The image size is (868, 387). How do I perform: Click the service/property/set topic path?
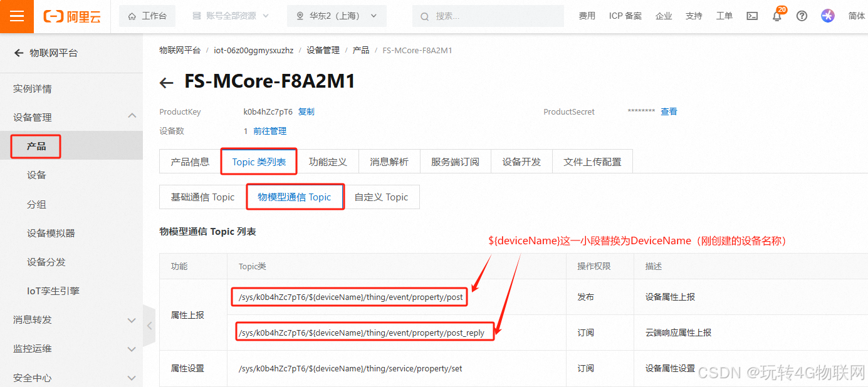350,368
